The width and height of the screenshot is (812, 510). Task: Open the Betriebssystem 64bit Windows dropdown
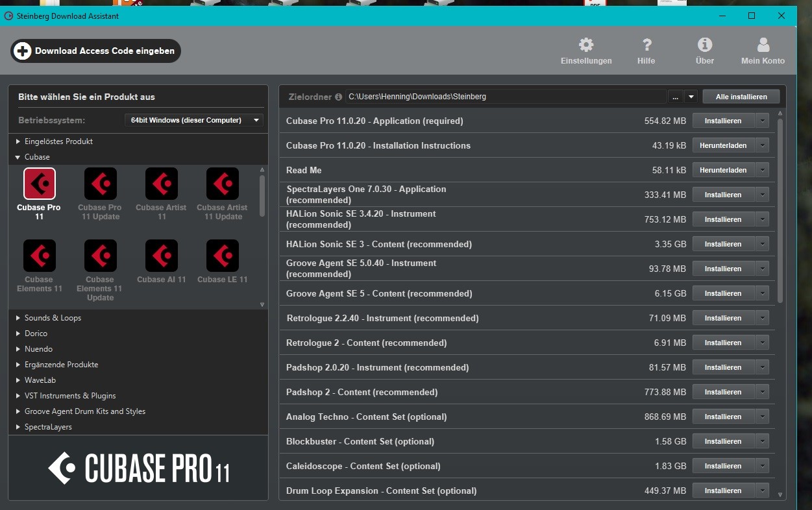193,120
